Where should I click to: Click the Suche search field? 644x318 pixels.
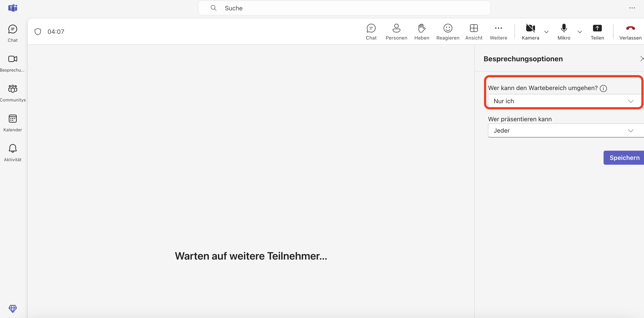[x=344, y=8]
